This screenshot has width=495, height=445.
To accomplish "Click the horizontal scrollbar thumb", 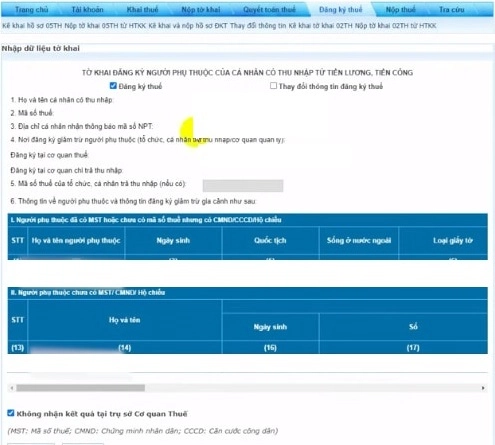I will pos(81,388).
